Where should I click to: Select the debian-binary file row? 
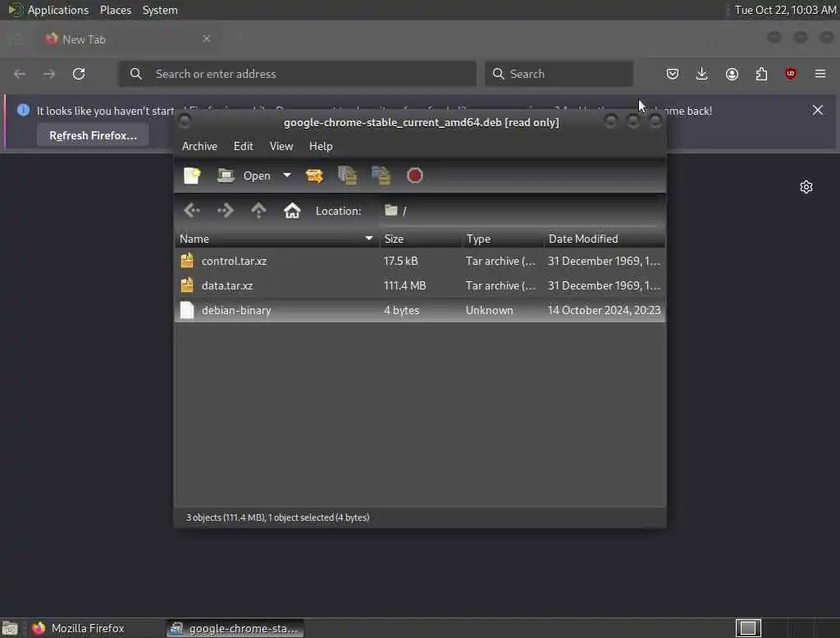(420, 310)
